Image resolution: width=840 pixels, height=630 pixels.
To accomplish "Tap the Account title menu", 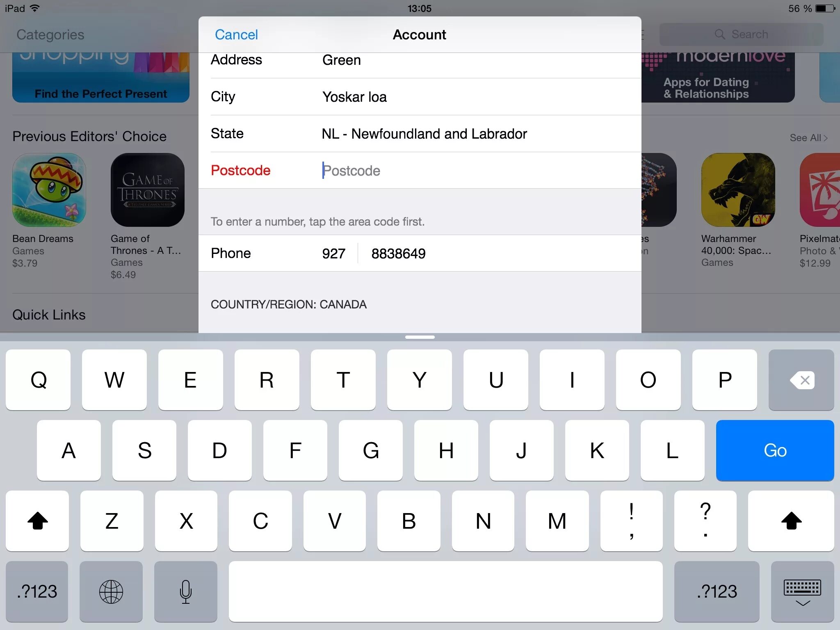I will tap(420, 34).
